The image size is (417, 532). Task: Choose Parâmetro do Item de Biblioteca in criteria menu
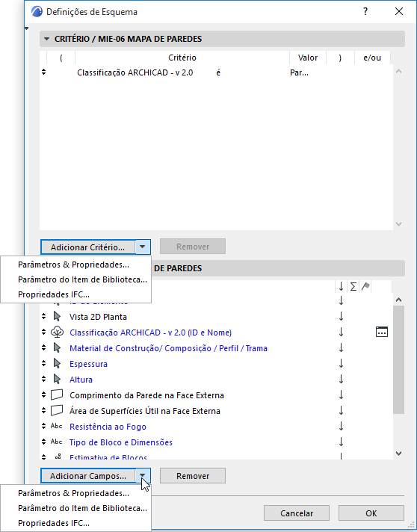(x=82, y=279)
